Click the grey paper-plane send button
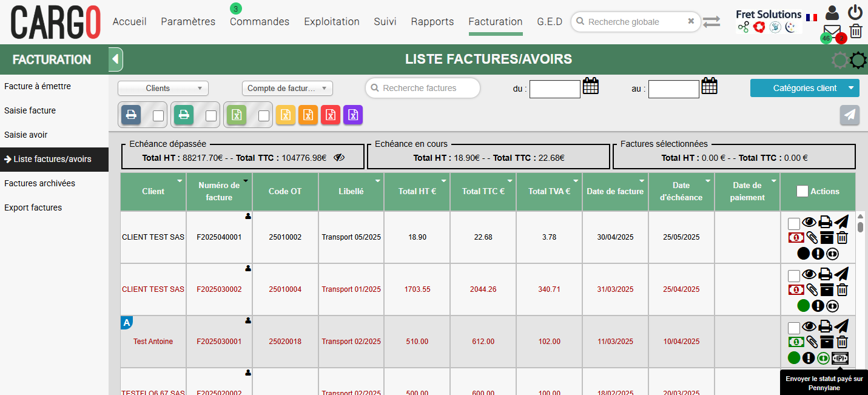This screenshot has height=395, width=868. (850, 115)
